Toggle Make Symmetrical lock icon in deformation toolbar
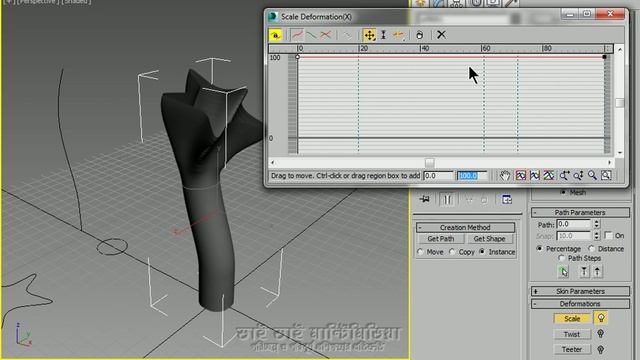 pyautogui.click(x=276, y=35)
